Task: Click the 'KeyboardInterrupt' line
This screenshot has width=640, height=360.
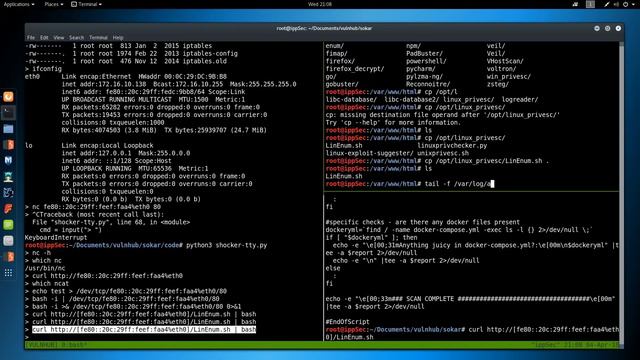Action: (x=56, y=237)
